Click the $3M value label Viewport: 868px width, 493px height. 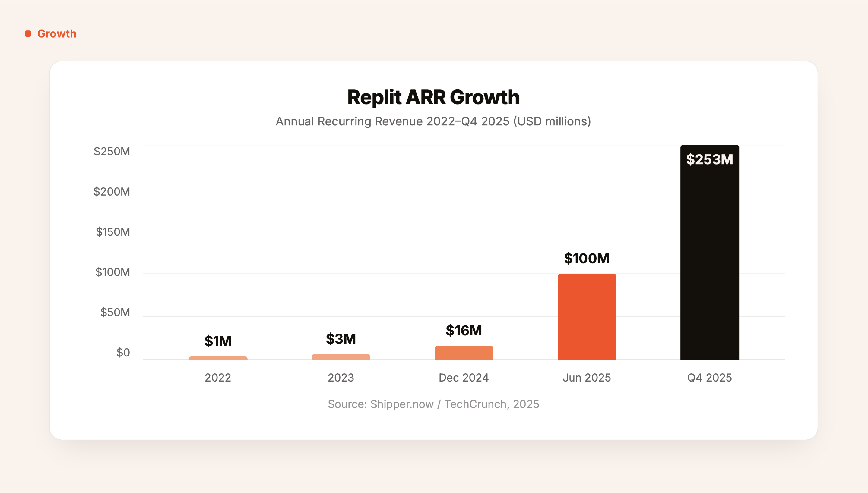(x=341, y=339)
